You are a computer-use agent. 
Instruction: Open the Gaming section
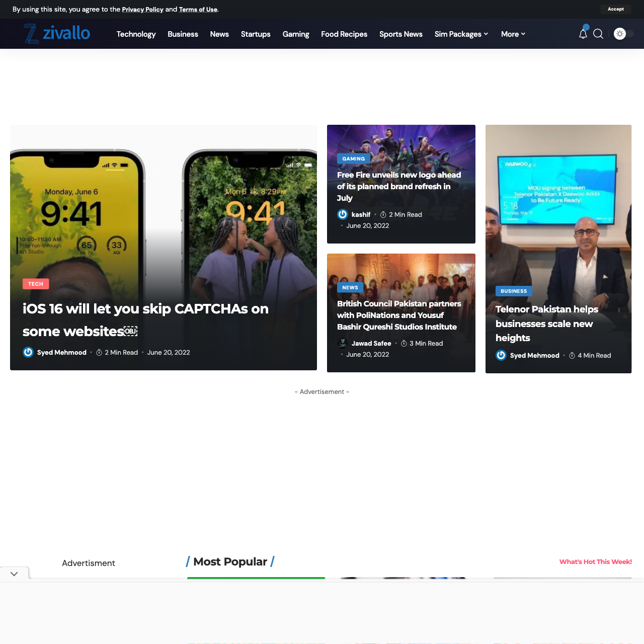[296, 34]
